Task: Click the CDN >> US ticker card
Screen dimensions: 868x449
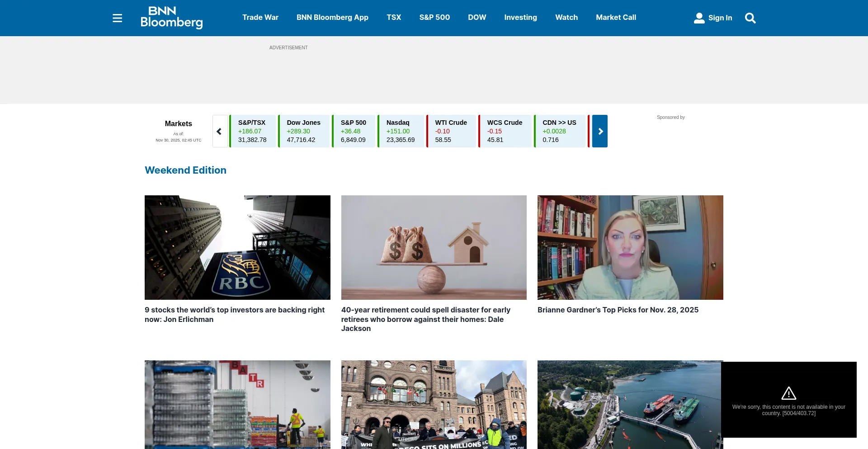Action: (x=560, y=131)
